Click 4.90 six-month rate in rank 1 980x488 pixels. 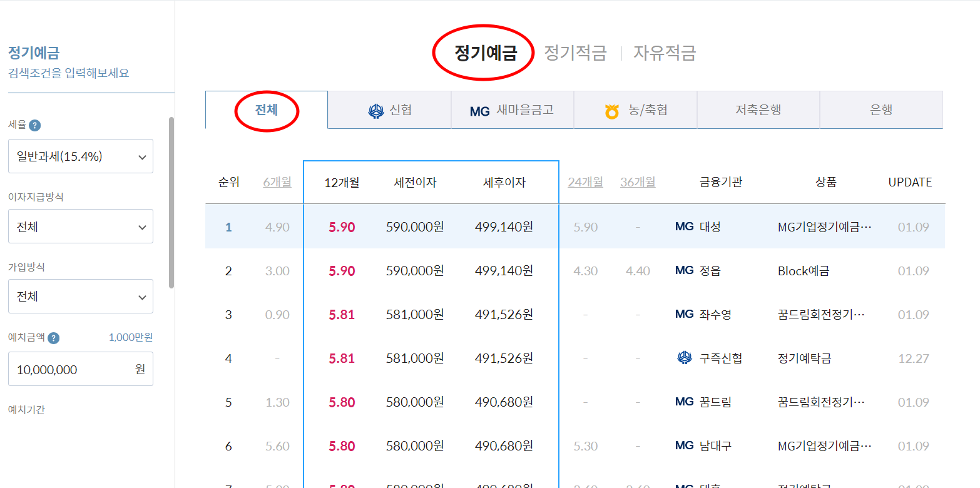coord(277,227)
